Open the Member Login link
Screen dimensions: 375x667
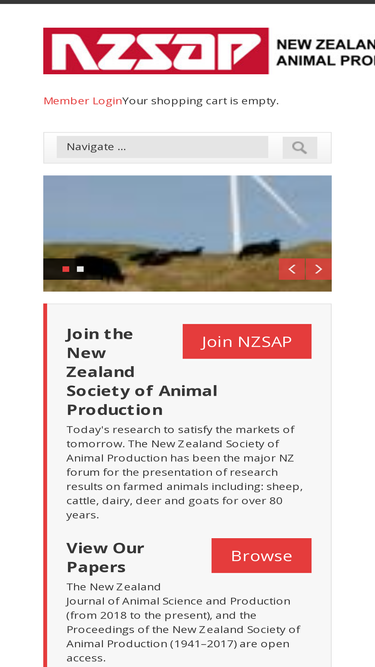(82, 101)
